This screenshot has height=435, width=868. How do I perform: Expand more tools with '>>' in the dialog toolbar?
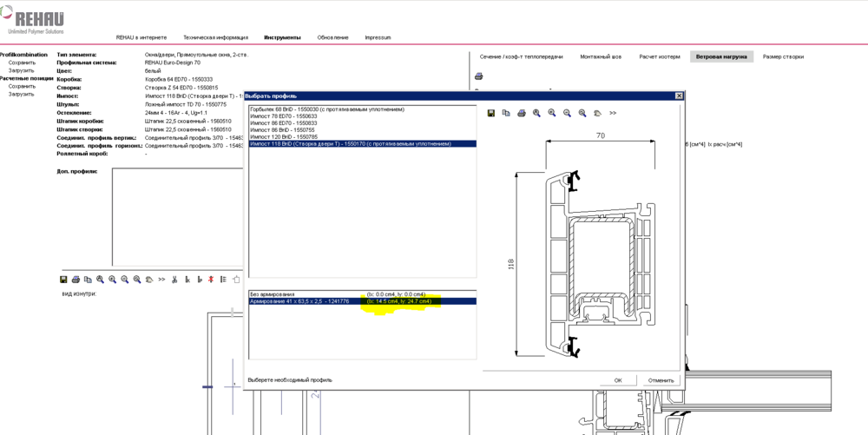coord(613,113)
